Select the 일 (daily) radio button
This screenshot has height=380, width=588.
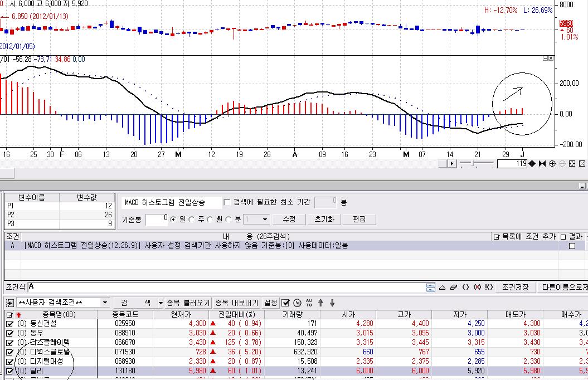pos(173,219)
